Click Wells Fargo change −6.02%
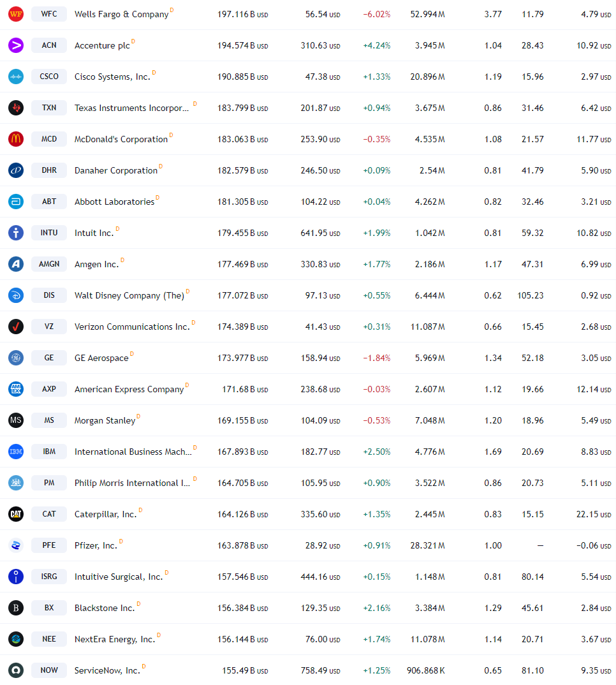Image resolution: width=616 pixels, height=685 pixels. 377,15
